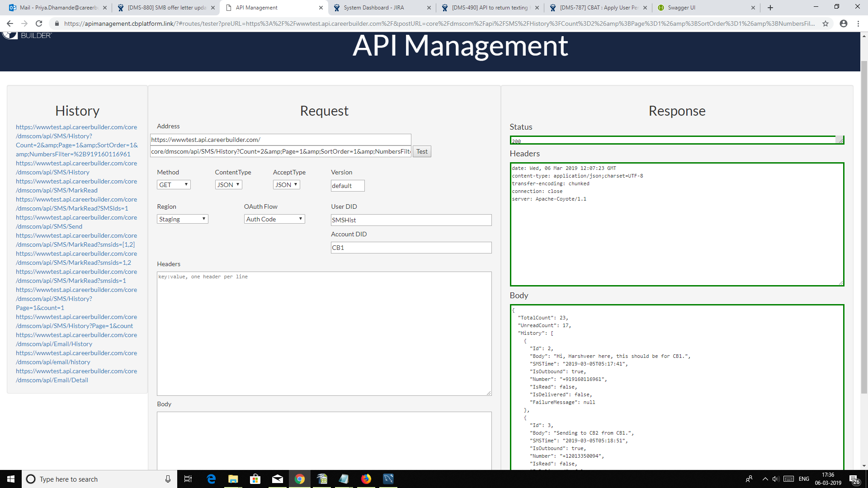
Task: Bookmark this page with the star icon
Action: point(826,23)
